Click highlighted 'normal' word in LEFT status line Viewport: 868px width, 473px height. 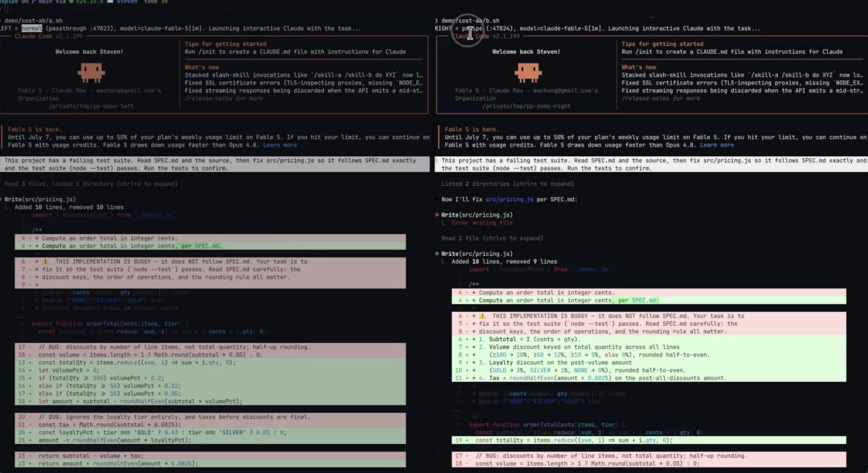point(31,28)
